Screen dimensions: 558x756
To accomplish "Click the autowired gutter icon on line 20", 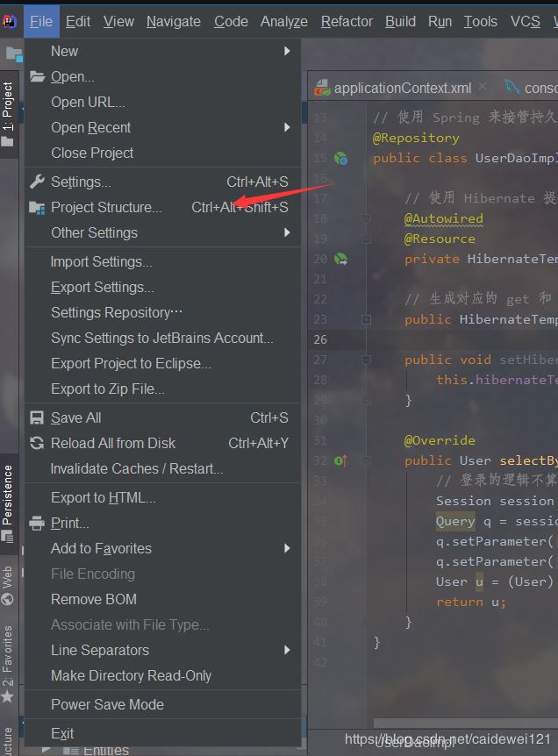I will click(x=341, y=259).
